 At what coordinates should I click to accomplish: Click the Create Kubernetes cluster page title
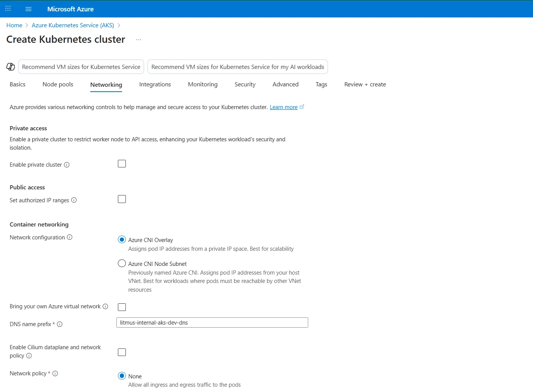[66, 39]
